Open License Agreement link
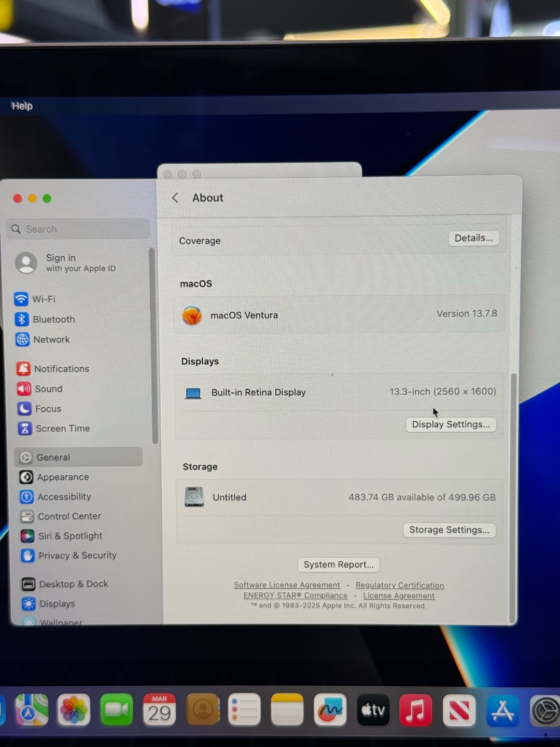The width and height of the screenshot is (560, 747). point(399,596)
